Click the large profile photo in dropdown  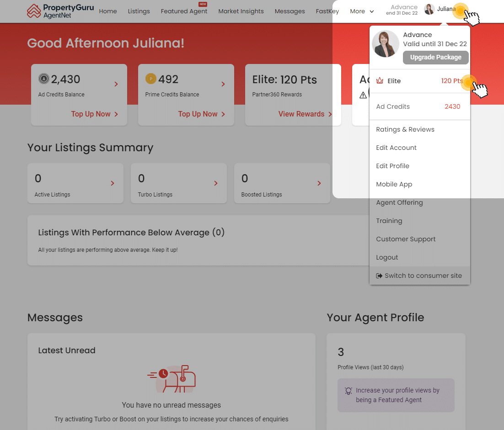[386, 44]
